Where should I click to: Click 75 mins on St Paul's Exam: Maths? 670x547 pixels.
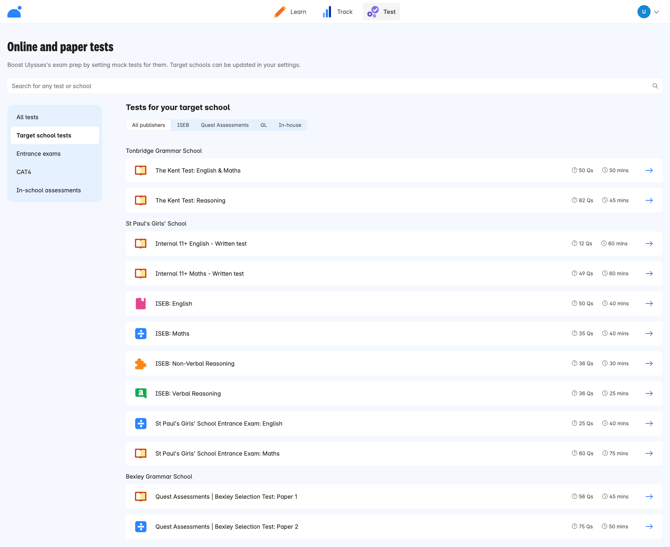pos(615,453)
